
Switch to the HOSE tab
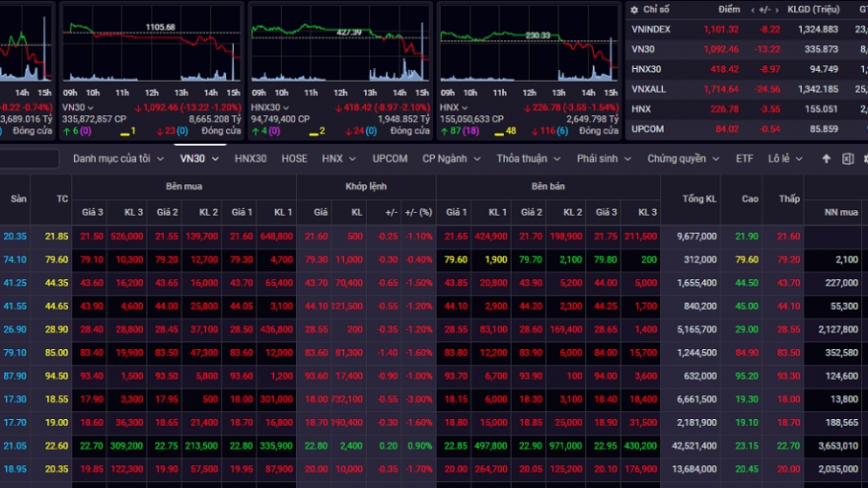point(294,159)
